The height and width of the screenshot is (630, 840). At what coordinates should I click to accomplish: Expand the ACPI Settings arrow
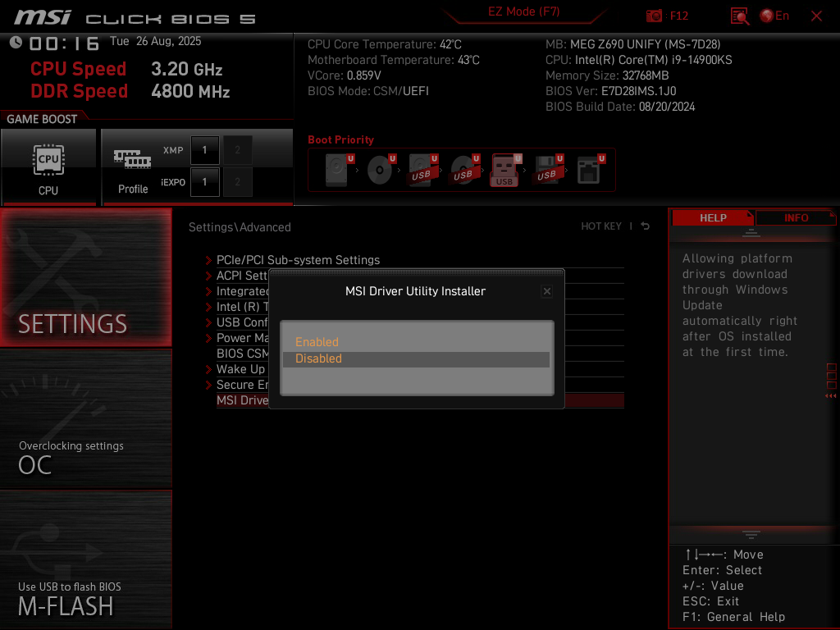point(208,276)
